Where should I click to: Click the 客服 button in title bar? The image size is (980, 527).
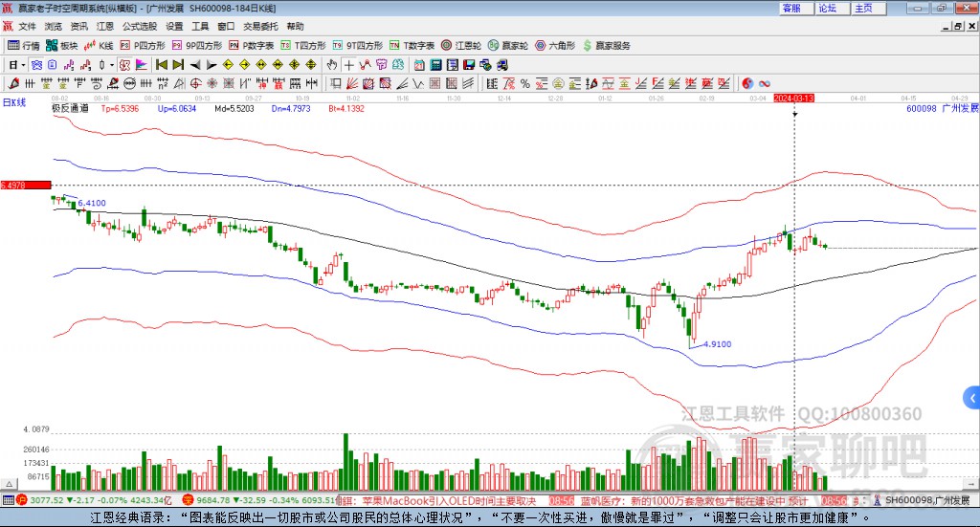795,8
